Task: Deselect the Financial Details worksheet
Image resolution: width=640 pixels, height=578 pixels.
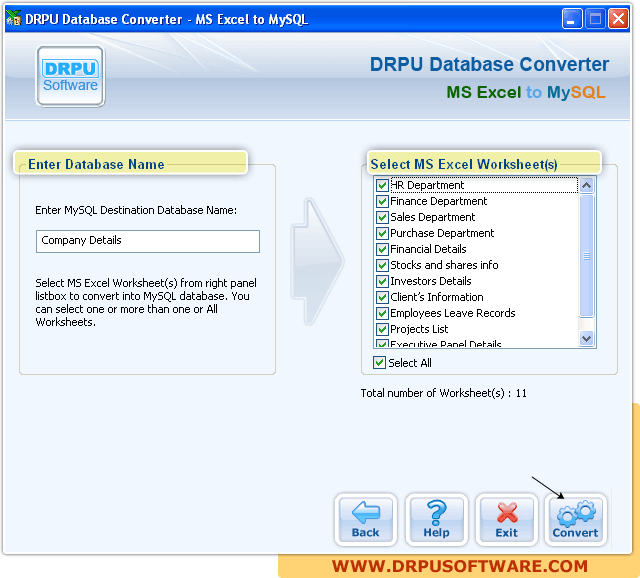Action: pos(382,249)
